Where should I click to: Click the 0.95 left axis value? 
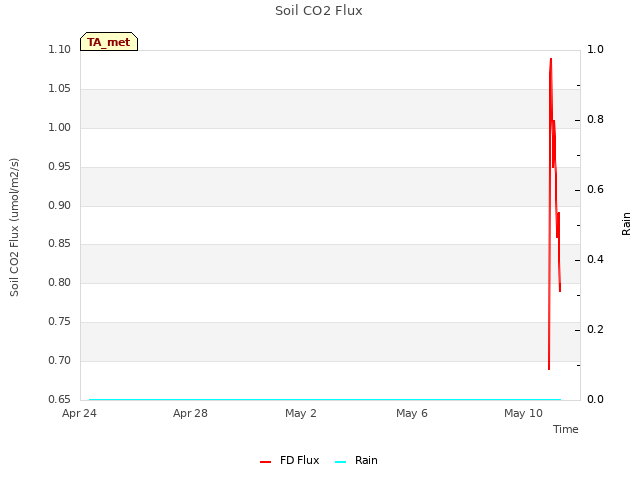pos(60,167)
